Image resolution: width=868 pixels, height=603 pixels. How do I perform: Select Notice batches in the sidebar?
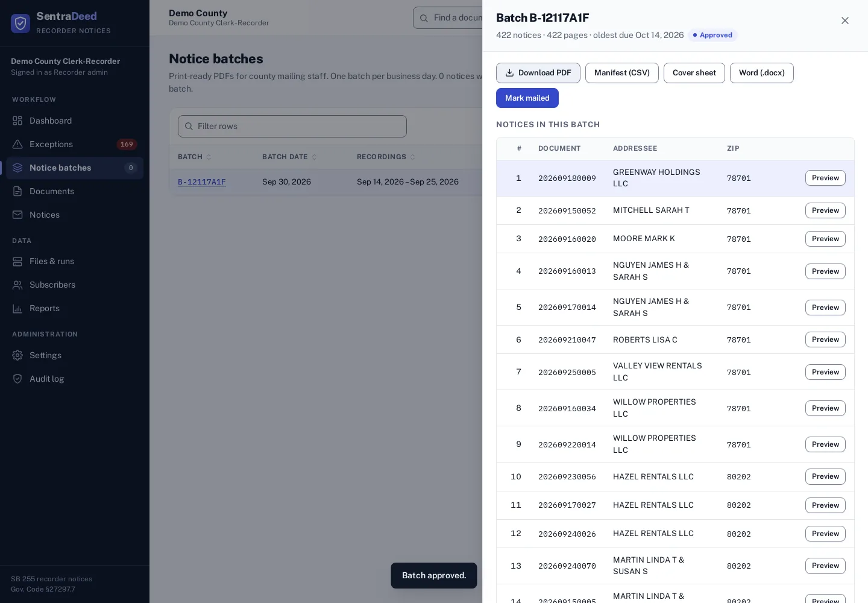tap(75, 168)
